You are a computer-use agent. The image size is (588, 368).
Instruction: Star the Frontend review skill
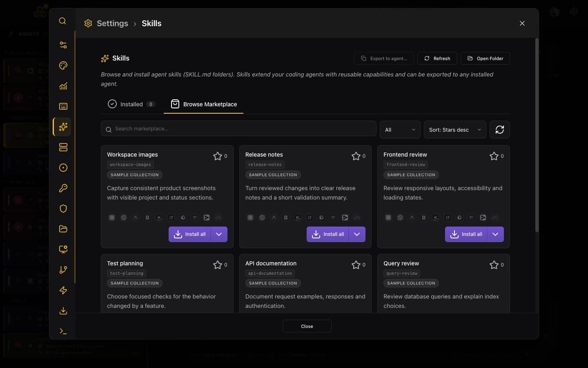pyautogui.click(x=494, y=156)
